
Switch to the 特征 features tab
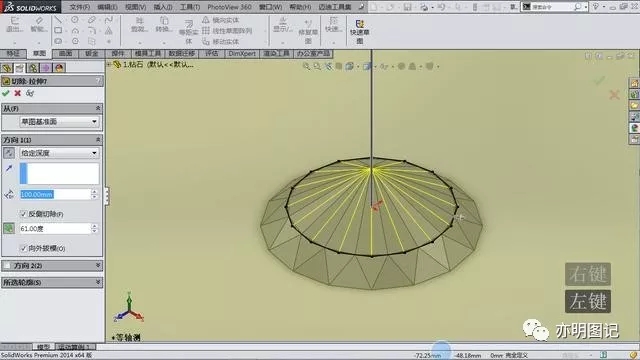(13, 53)
